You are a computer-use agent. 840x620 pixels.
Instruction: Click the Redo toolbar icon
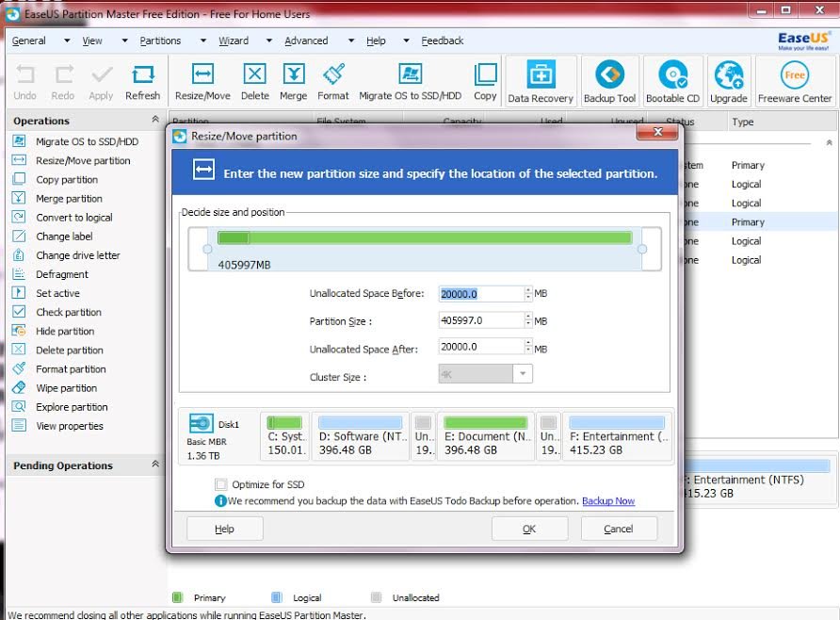63,73
